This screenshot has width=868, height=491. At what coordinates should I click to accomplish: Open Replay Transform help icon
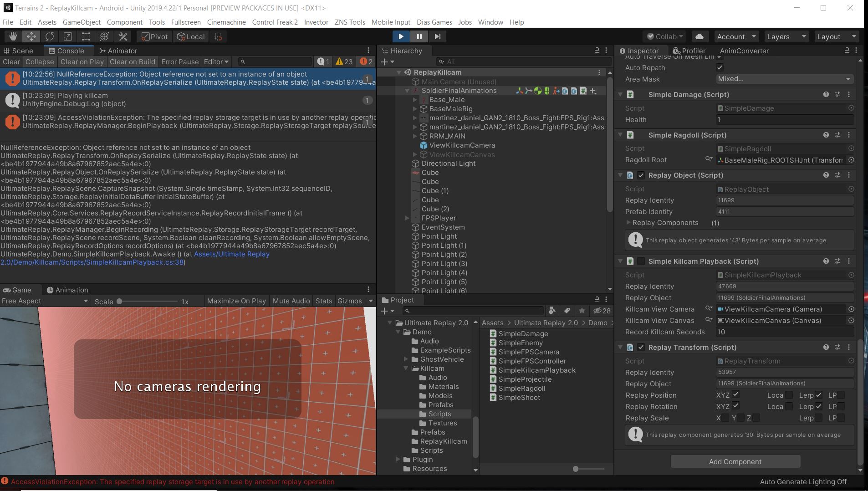[826, 347]
